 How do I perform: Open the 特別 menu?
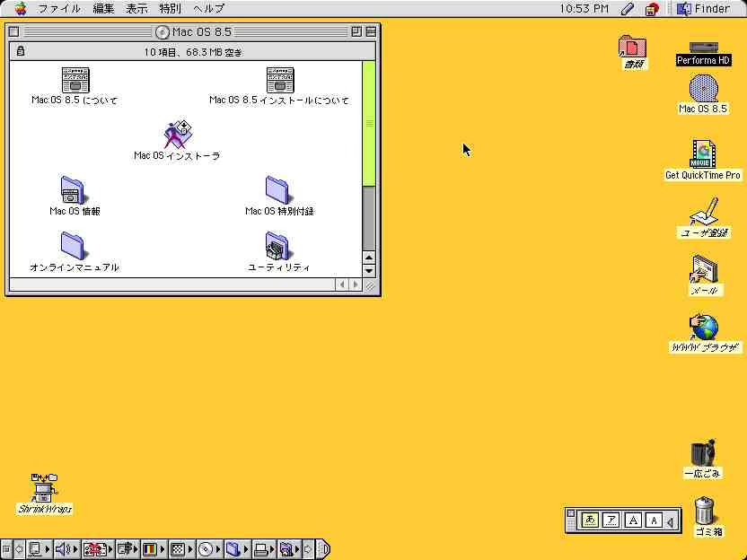170,9
